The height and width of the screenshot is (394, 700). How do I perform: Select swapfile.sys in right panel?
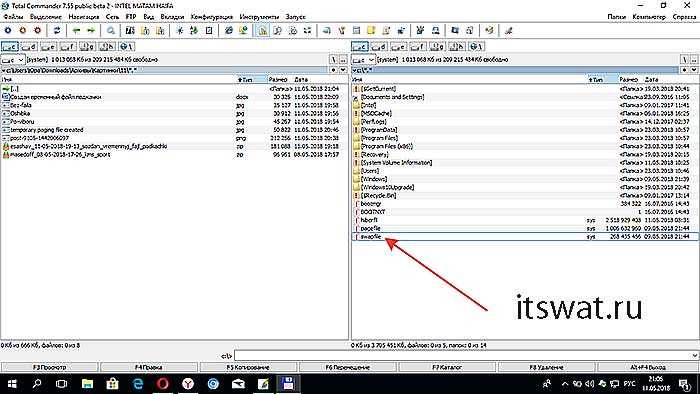pos(525,236)
